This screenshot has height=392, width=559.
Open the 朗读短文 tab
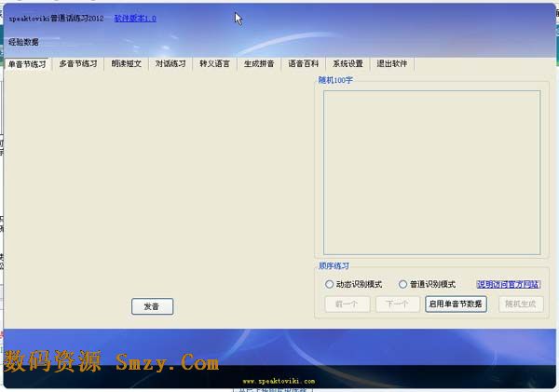126,64
